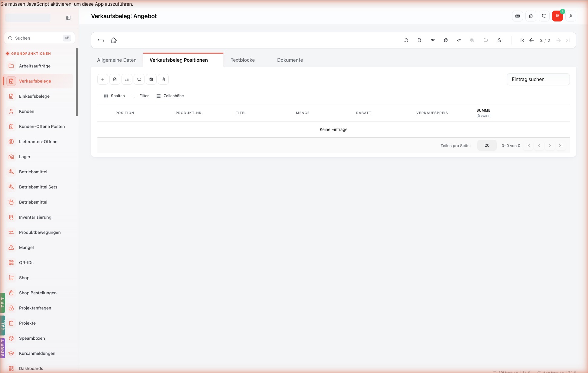Open Lieferanten-Offene in the sidebar
The width and height of the screenshot is (588, 373).
pyautogui.click(x=38, y=142)
